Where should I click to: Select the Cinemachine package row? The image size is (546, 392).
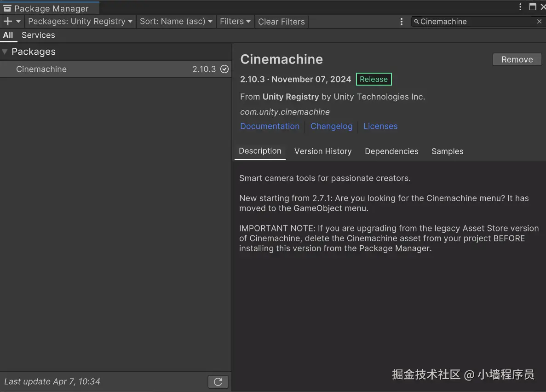(x=115, y=69)
